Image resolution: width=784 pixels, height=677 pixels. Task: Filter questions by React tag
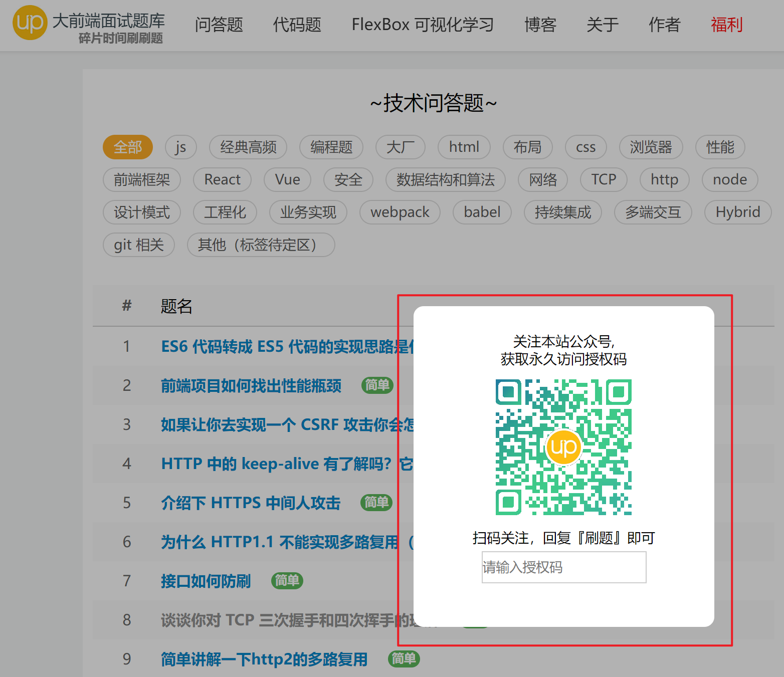click(223, 179)
